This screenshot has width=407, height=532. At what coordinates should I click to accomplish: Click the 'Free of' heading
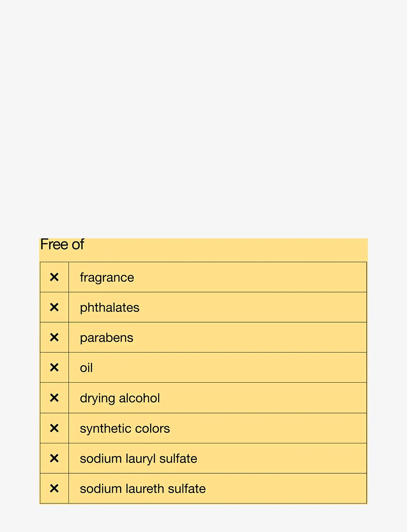tap(62, 244)
